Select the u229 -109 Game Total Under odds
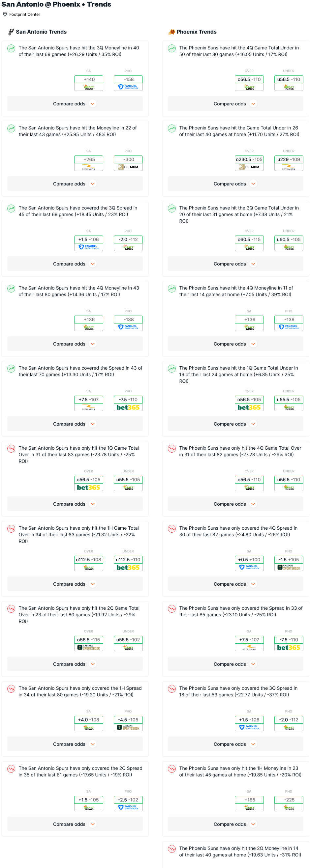The width and height of the screenshot is (310, 868). point(289,159)
